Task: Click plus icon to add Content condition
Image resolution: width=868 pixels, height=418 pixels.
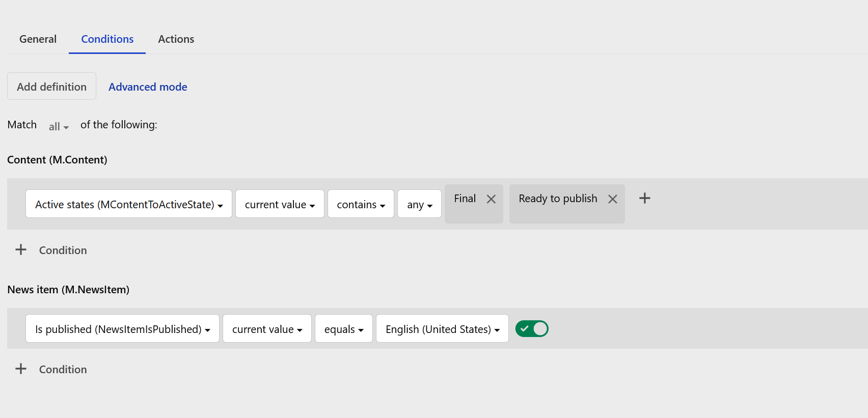Action: click(x=21, y=250)
